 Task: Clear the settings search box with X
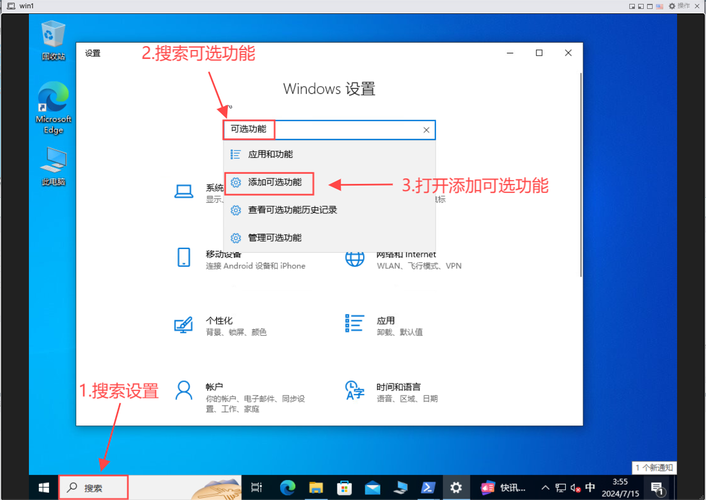coord(426,130)
